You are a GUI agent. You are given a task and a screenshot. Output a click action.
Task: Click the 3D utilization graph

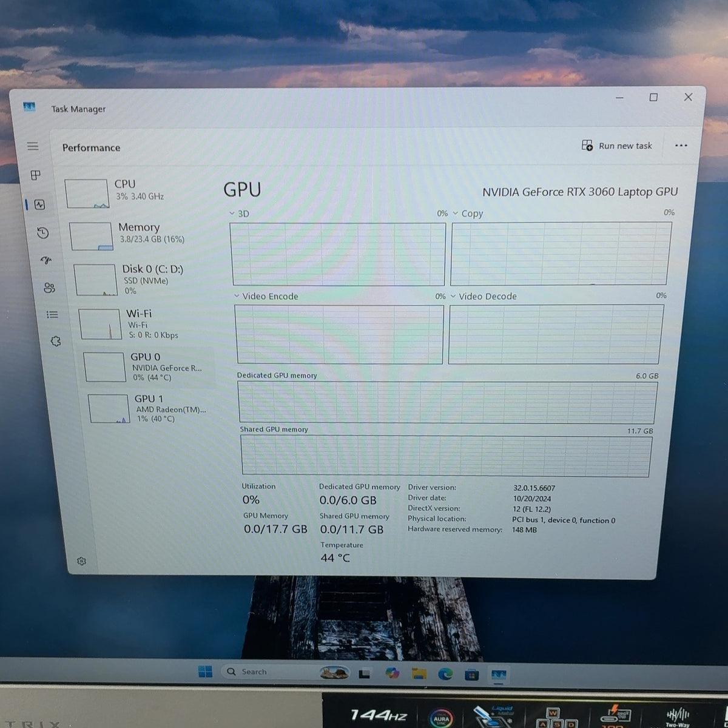(x=338, y=254)
